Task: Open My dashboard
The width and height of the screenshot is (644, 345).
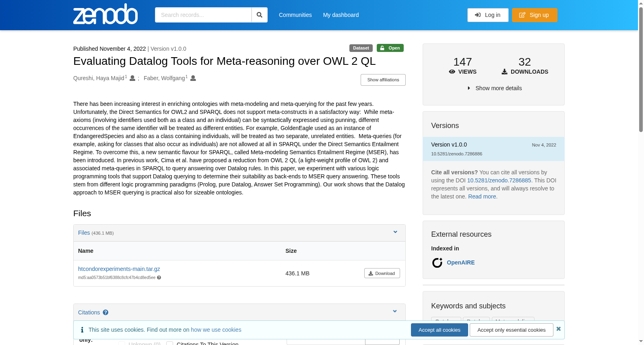Action: pyautogui.click(x=341, y=15)
